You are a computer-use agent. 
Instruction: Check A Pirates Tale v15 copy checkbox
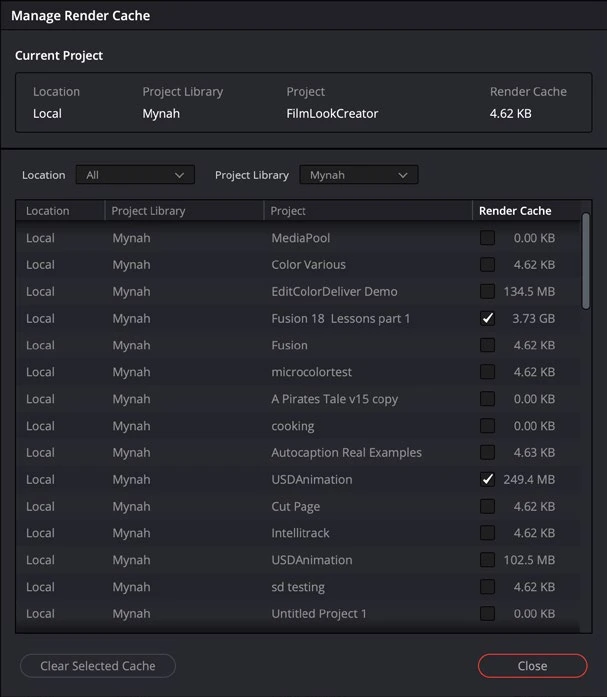point(487,399)
